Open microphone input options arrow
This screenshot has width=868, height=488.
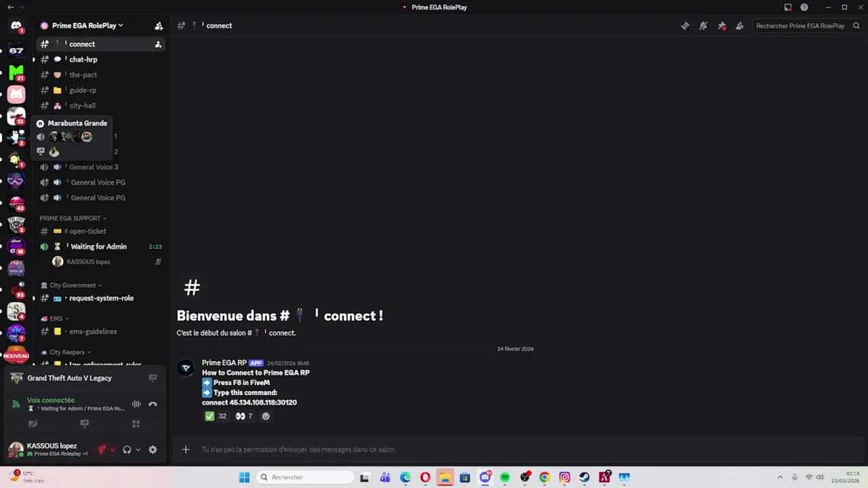click(x=112, y=449)
